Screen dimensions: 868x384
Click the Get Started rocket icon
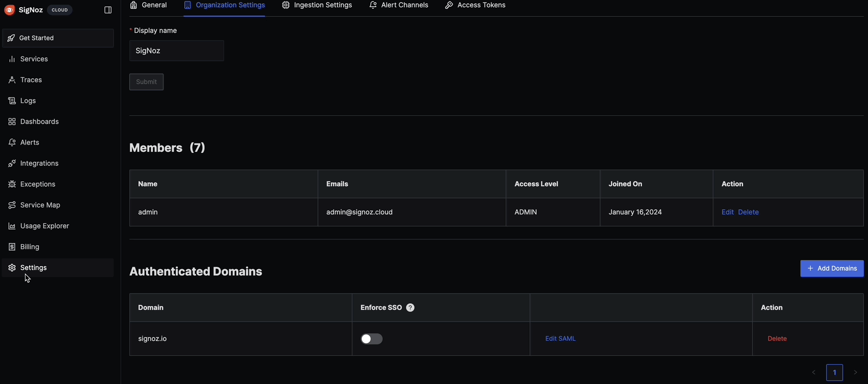(11, 38)
